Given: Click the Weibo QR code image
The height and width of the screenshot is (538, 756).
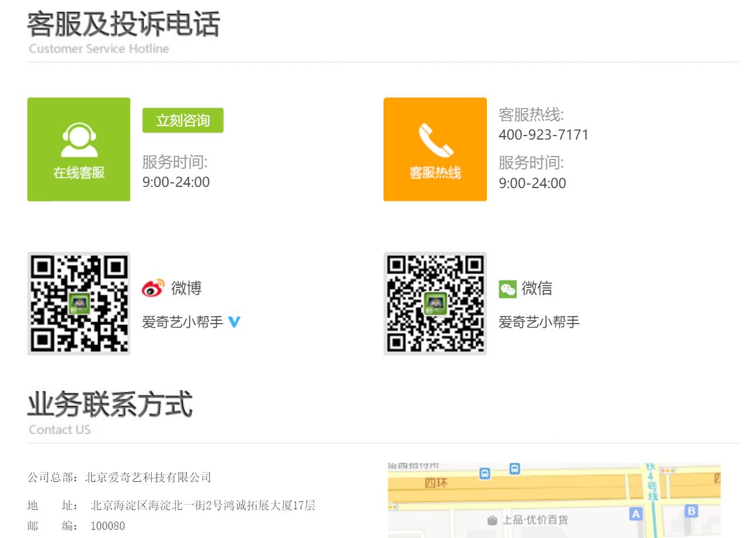Looking at the screenshot, I should [x=79, y=304].
